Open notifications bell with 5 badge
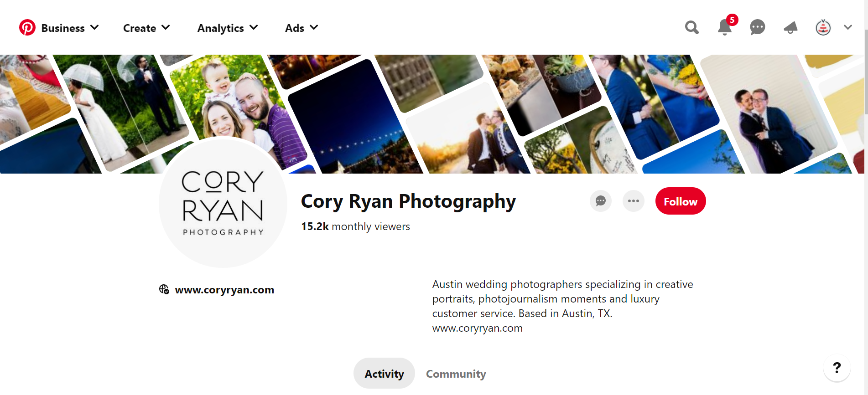Viewport: 868px width, 395px height. tap(724, 28)
